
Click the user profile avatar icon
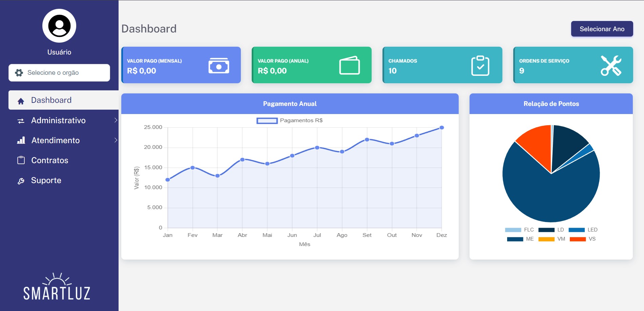pyautogui.click(x=59, y=26)
